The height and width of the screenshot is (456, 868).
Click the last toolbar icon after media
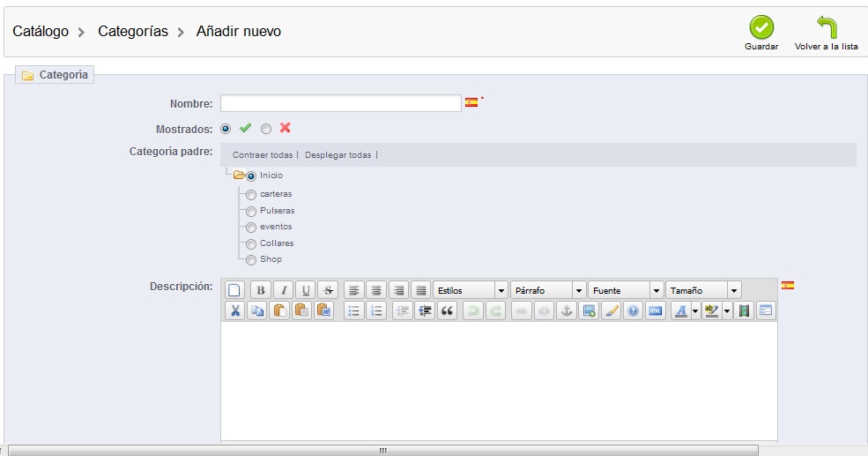tap(766, 310)
